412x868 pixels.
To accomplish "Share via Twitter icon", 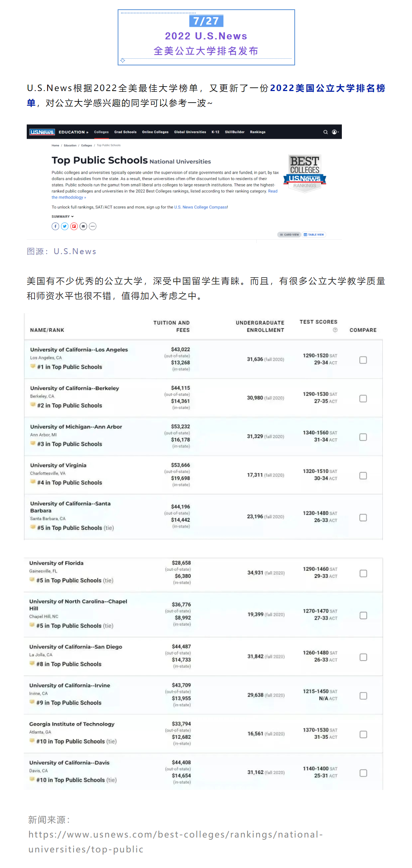I will tap(65, 226).
